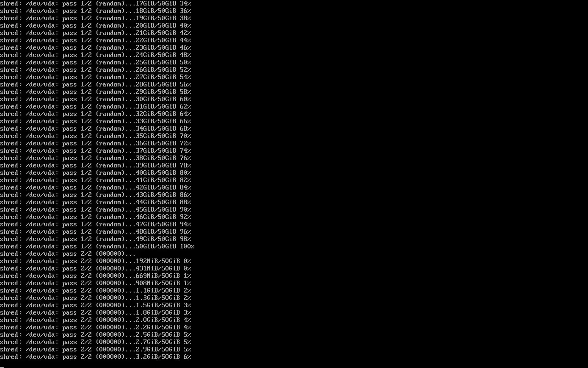Screen dimensions: 588x368
Task: Select the pass 1/2 line at 50%
Action: pos(96,62)
